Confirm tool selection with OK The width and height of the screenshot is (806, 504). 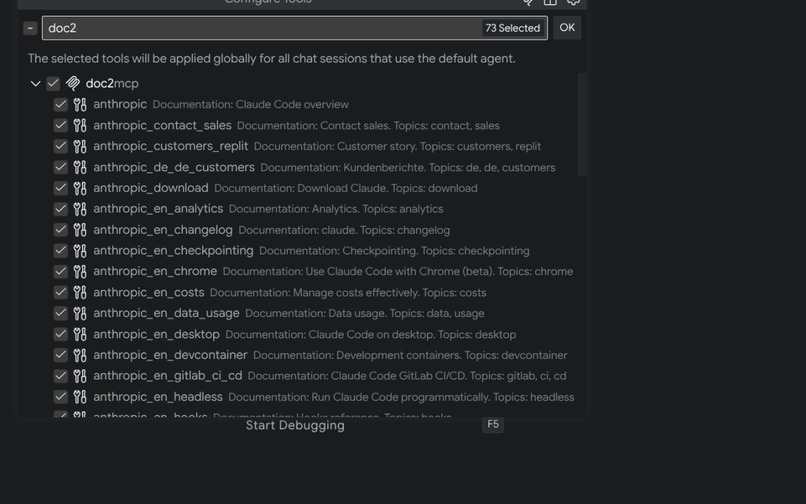point(567,28)
